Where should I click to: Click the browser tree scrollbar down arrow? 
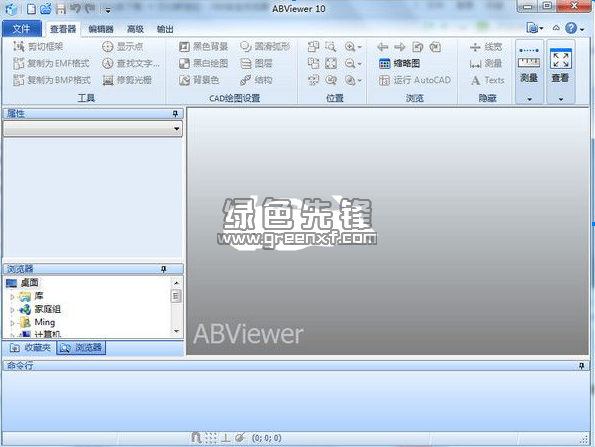176,331
